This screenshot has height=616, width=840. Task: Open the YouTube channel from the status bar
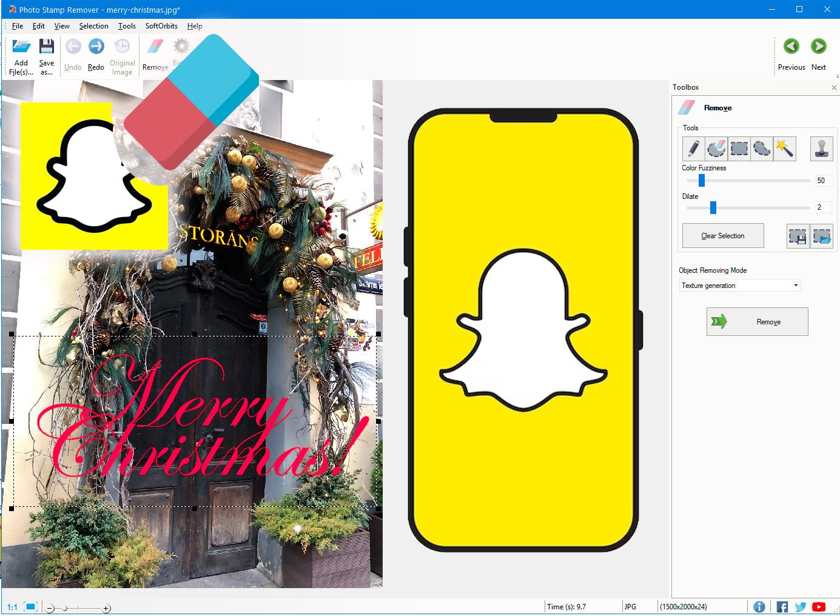point(819,606)
